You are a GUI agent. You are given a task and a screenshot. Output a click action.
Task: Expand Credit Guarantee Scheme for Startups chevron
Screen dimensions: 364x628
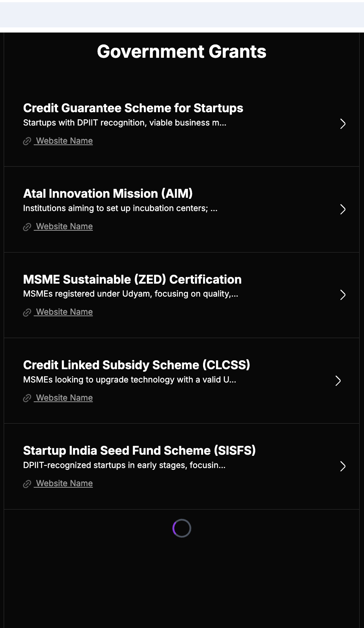tap(343, 124)
